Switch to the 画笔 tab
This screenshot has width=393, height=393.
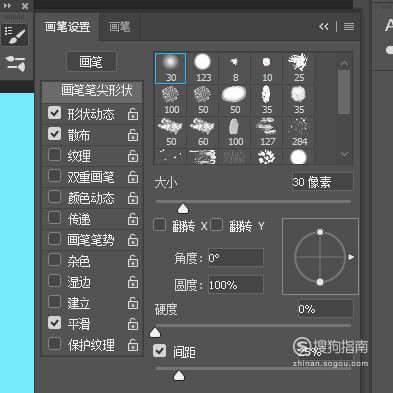tap(120, 27)
